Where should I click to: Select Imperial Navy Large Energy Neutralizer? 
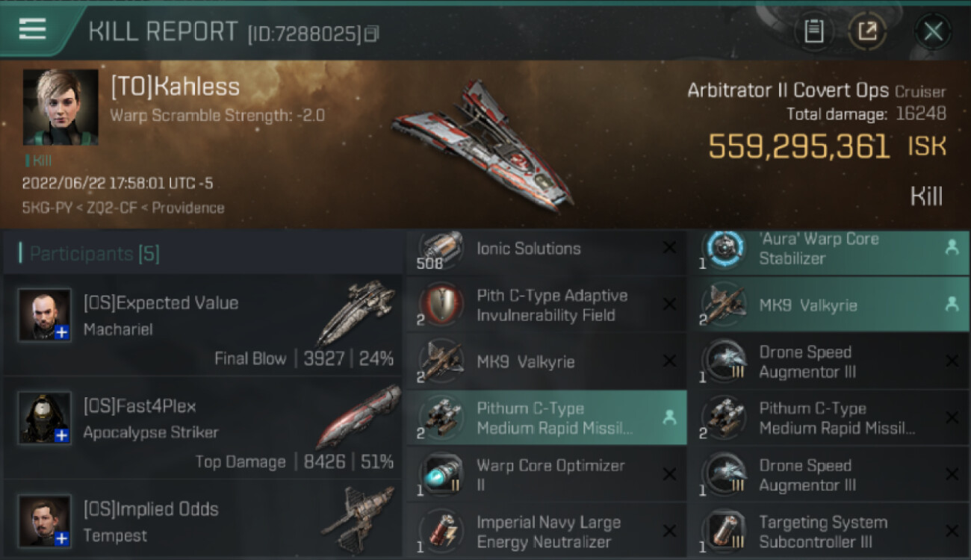pos(546,531)
